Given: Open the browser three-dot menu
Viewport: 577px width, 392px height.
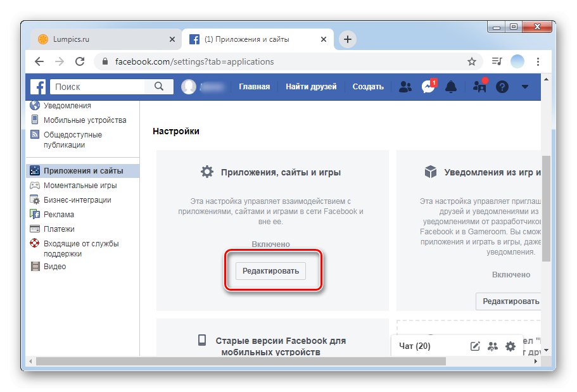Looking at the screenshot, I should click(x=538, y=61).
